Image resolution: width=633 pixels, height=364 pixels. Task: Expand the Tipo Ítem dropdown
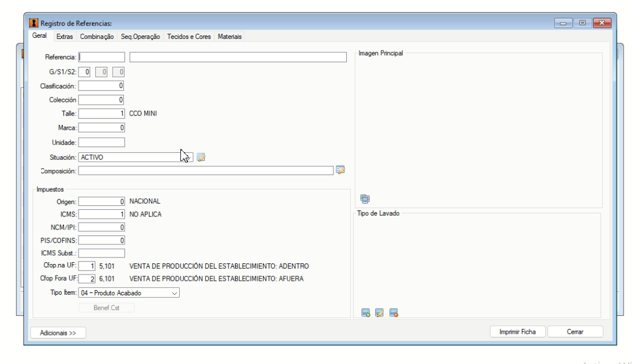tap(175, 293)
